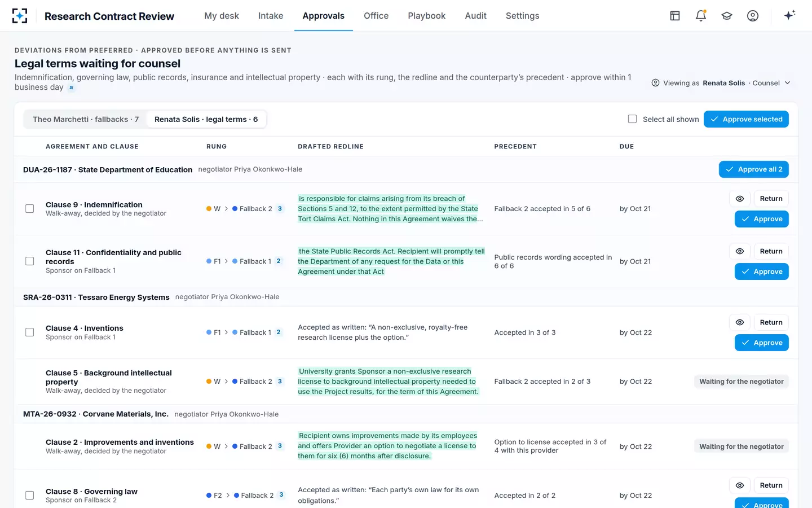Approve Clause 4 Inventions
Image resolution: width=812 pixels, height=508 pixels.
click(x=762, y=343)
